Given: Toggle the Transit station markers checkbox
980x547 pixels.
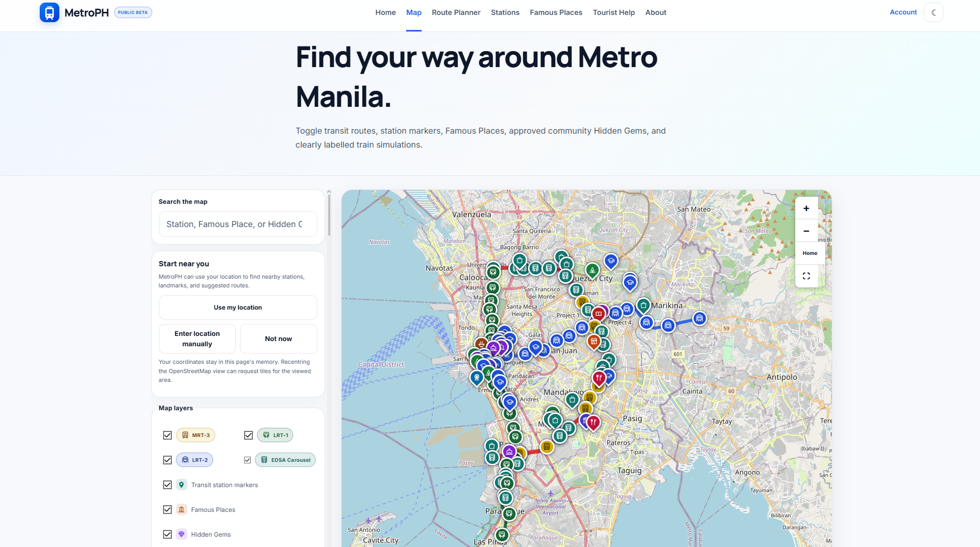Looking at the screenshot, I should tap(167, 485).
